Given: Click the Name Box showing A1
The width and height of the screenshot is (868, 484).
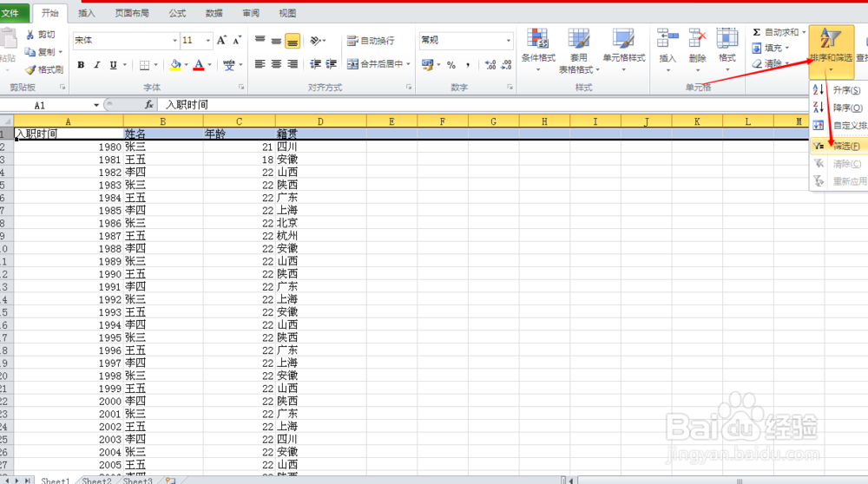Looking at the screenshot, I should coord(46,105).
